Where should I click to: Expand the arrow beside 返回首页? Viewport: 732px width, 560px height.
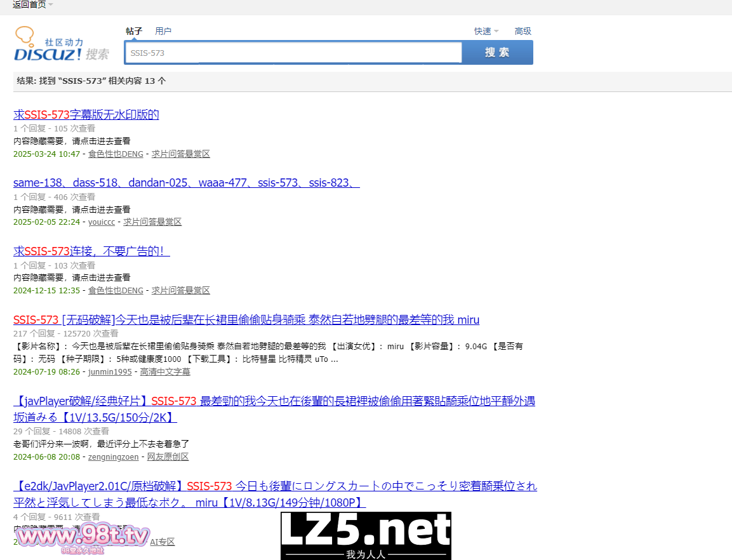coord(51,5)
